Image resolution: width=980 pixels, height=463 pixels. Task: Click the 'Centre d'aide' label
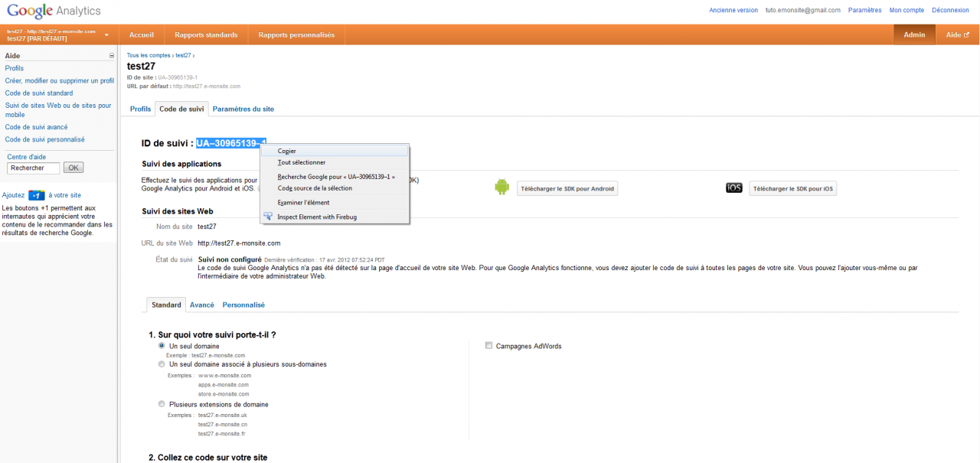pos(27,156)
